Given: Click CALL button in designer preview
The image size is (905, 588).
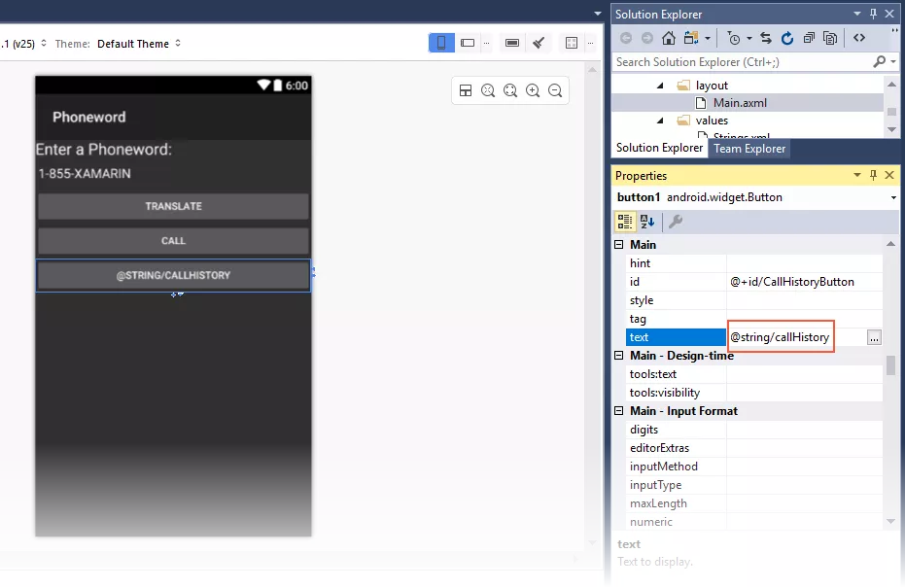Looking at the screenshot, I should [173, 241].
